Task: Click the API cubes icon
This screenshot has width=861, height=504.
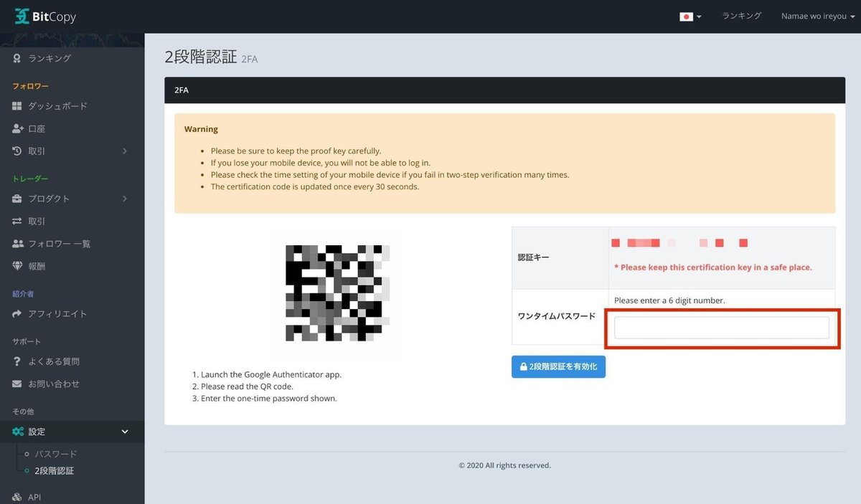Action: tap(17, 498)
